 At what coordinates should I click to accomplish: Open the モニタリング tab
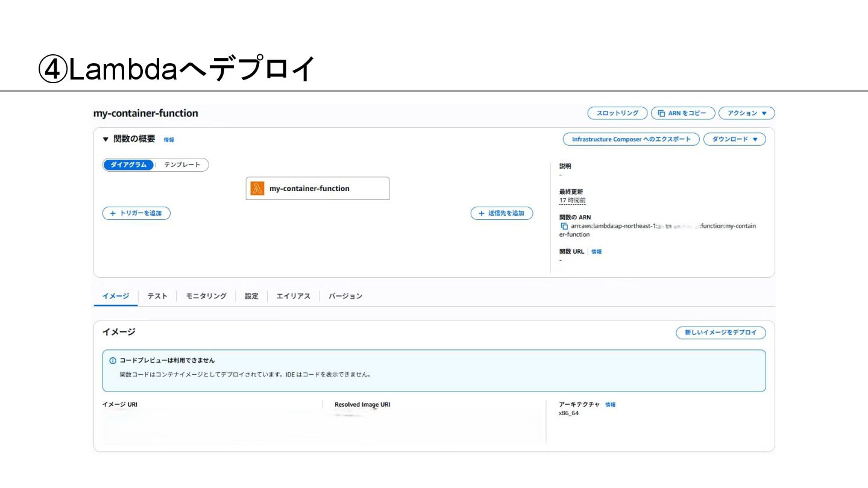click(206, 296)
